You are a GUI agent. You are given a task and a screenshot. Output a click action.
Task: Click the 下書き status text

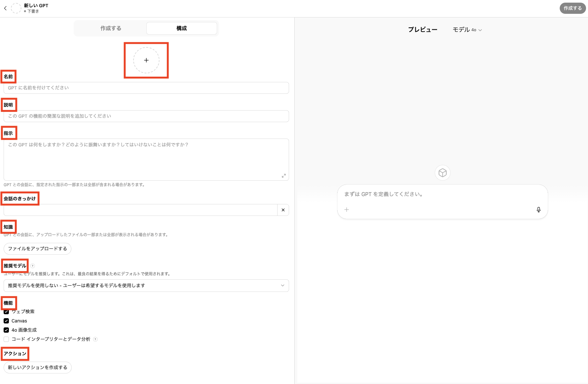coord(33,11)
